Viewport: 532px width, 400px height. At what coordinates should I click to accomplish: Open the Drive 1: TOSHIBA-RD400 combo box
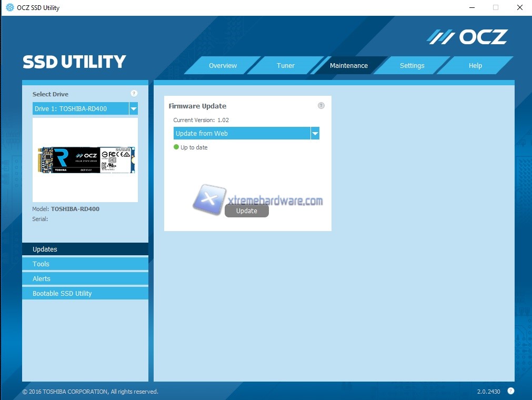pos(81,109)
